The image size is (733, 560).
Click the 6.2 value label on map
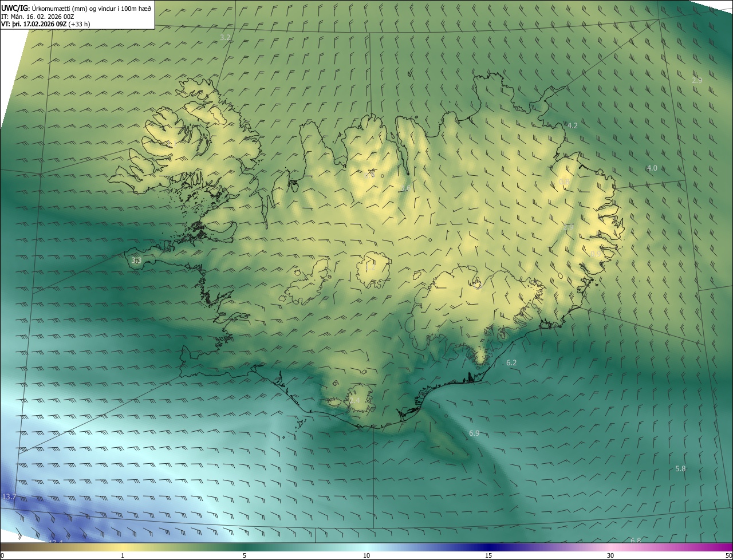(x=511, y=363)
